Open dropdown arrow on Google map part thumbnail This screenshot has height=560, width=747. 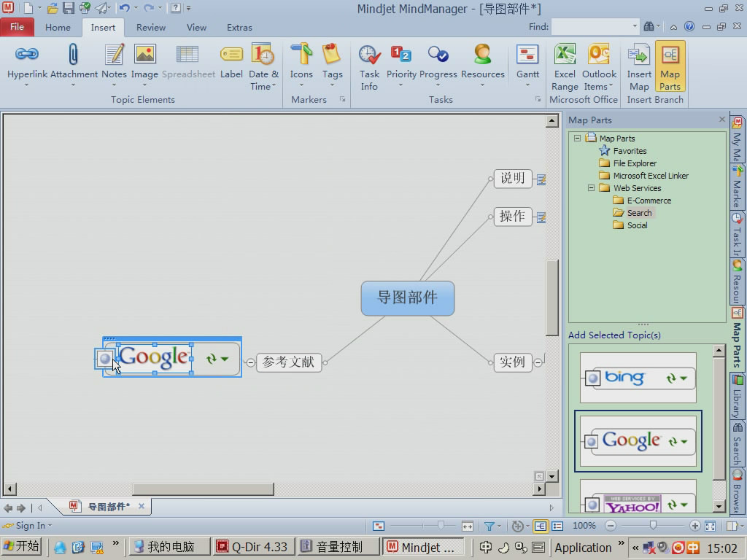(x=684, y=441)
